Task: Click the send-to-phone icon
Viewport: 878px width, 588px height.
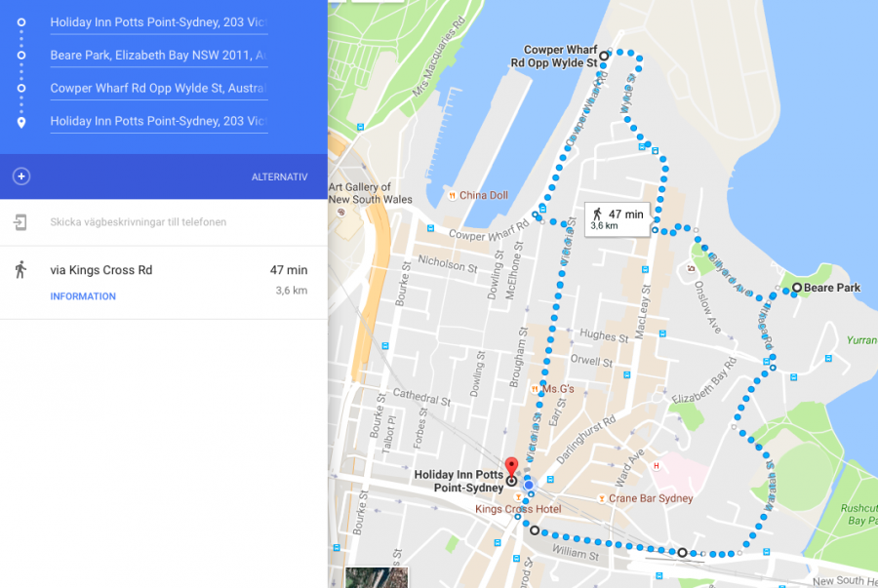Action: coord(20,222)
